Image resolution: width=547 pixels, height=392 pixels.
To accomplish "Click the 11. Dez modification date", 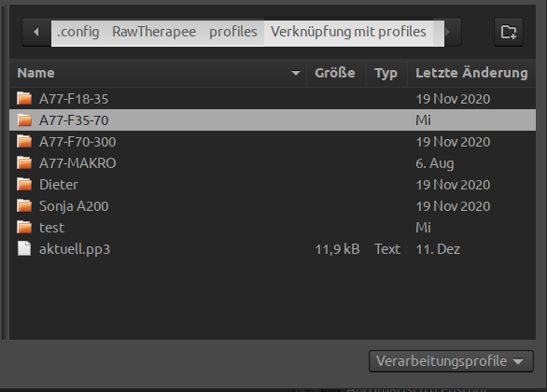I will [x=438, y=249].
